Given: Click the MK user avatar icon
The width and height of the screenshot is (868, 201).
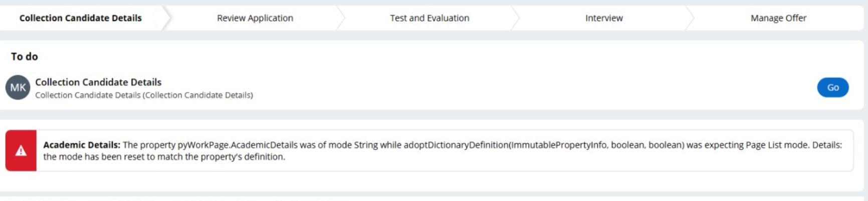Looking at the screenshot, I should [x=18, y=87].
